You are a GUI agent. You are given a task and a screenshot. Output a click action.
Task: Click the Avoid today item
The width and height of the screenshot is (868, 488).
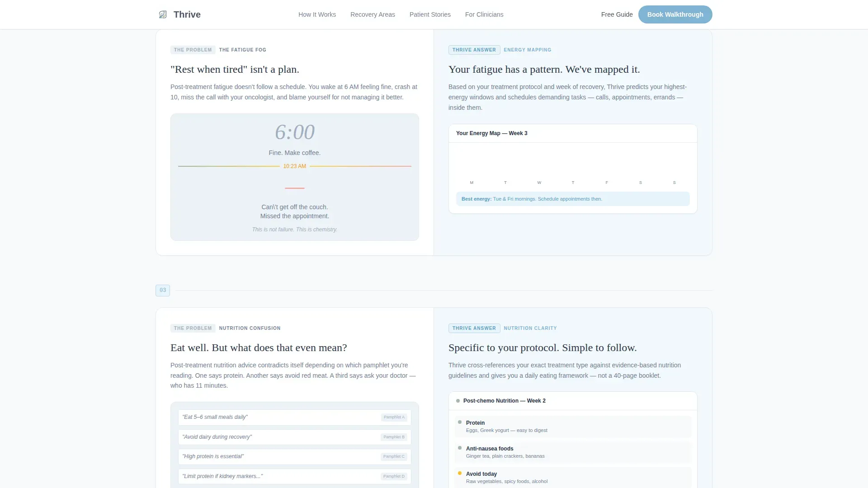573,478
